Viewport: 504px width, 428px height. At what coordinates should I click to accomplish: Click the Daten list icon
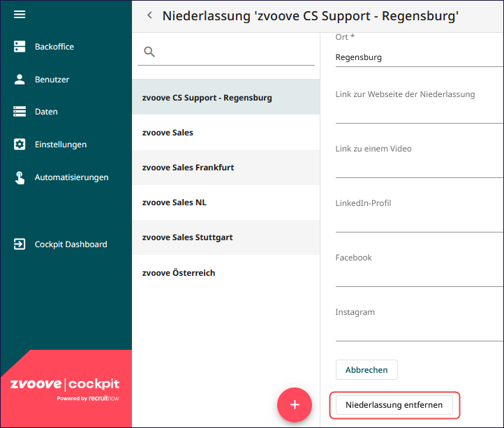coord(20,111)
